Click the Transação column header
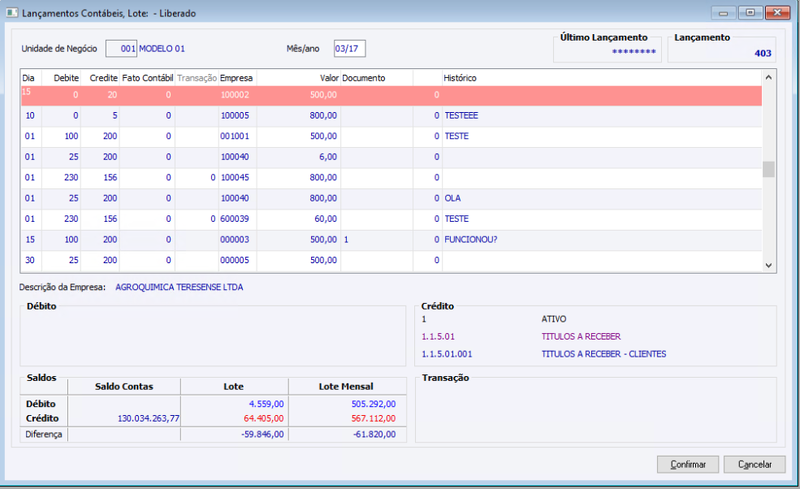 pos(197,78)
